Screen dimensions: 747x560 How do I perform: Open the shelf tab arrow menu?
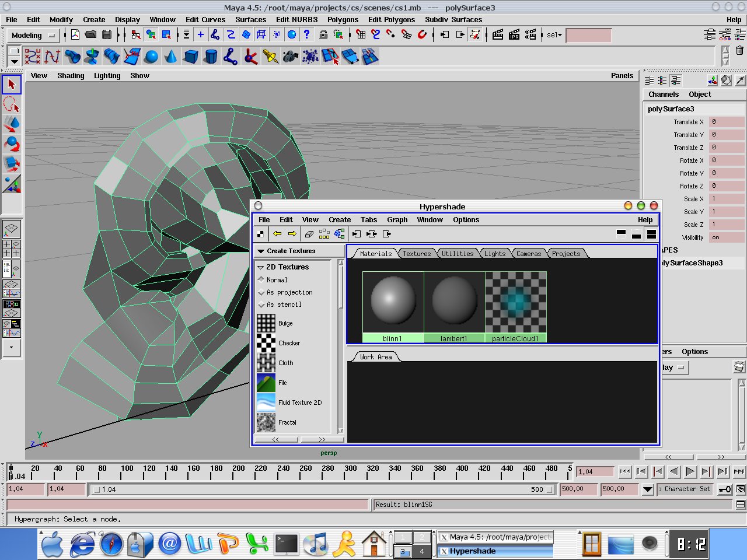pyautogui.click(x=14, y=61)
